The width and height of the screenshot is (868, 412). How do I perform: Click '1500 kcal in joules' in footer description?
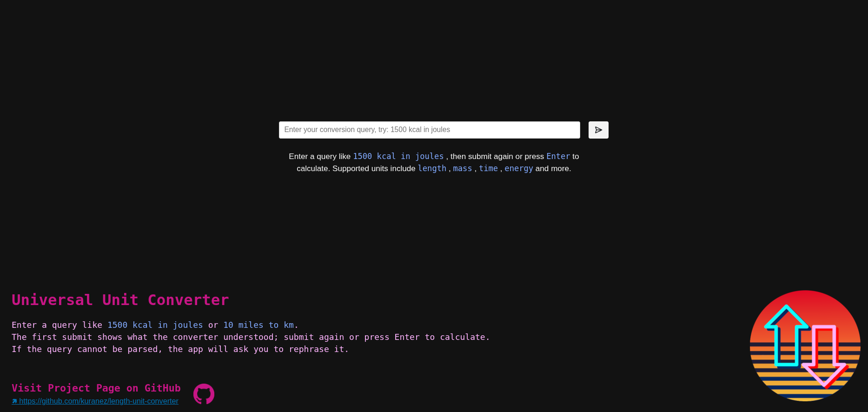[155, 325]
